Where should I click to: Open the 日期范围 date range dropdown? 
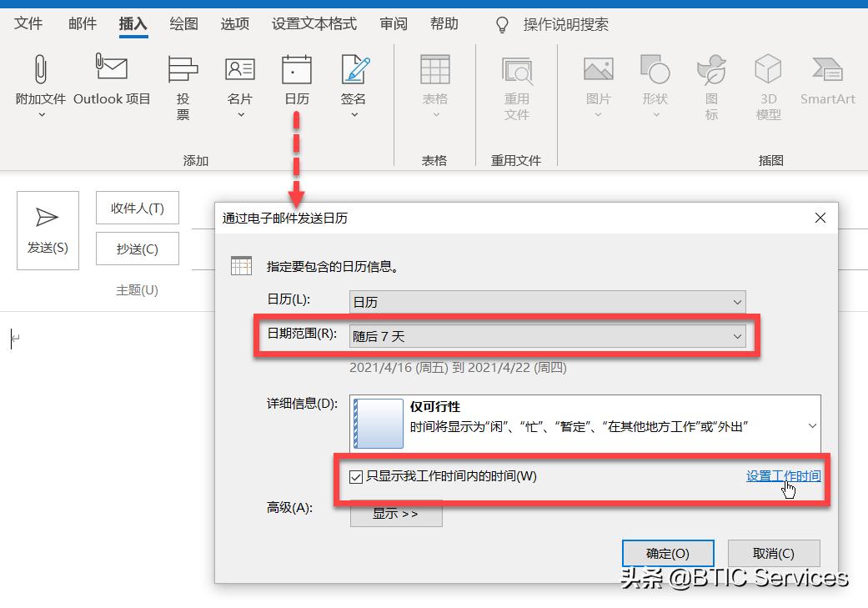click(546, 335)
